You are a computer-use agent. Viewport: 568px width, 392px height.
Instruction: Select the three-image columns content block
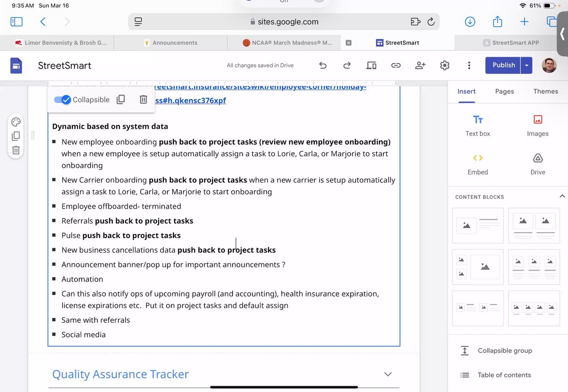click(x=534, y=267)
